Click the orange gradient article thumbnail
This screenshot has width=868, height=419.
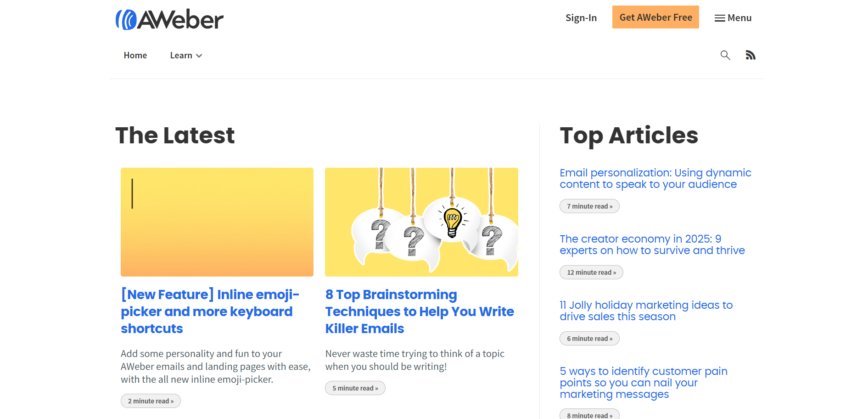(x=217, y=222)
